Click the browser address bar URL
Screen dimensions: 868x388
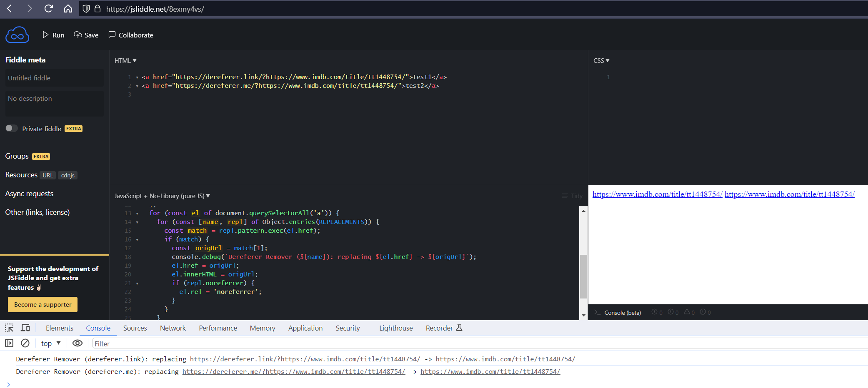coord(155,9)
